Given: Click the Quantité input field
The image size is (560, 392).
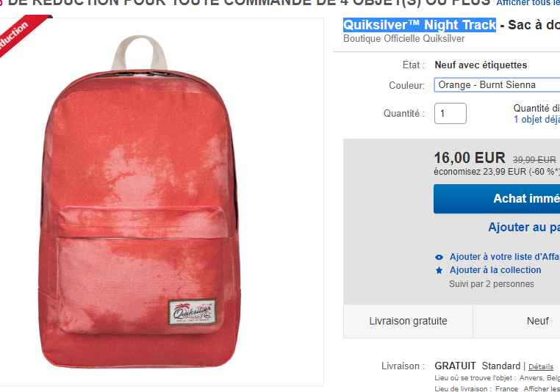Looking at the screenshot, I should click(x=450, y=114).
